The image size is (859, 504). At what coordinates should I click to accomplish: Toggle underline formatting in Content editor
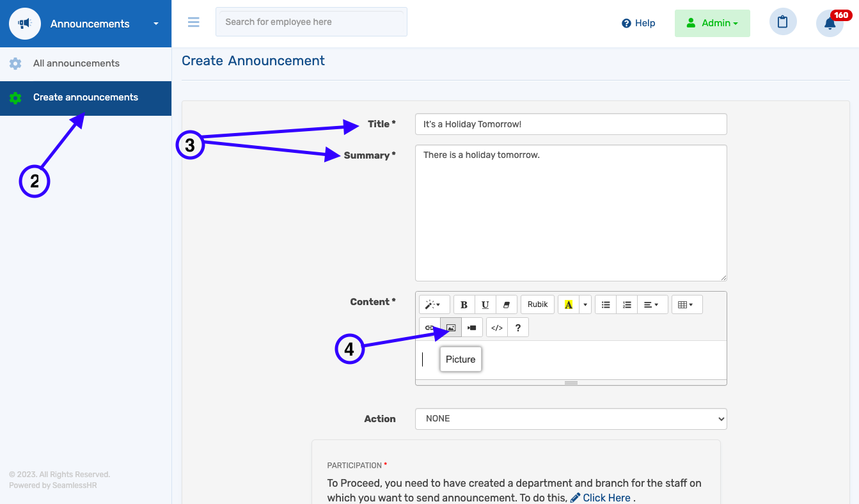(485, 304)
